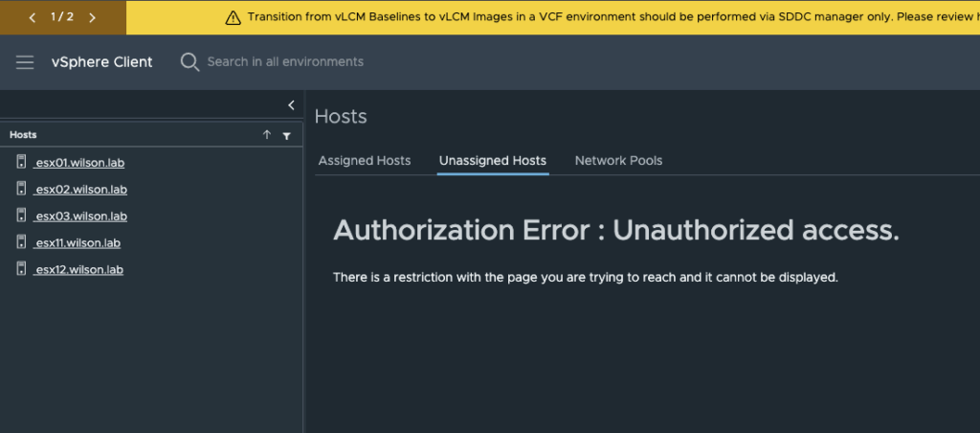Screen dimensions: 980x433
Task: Click Search in all environments field
Action: [x=285, y=62]
